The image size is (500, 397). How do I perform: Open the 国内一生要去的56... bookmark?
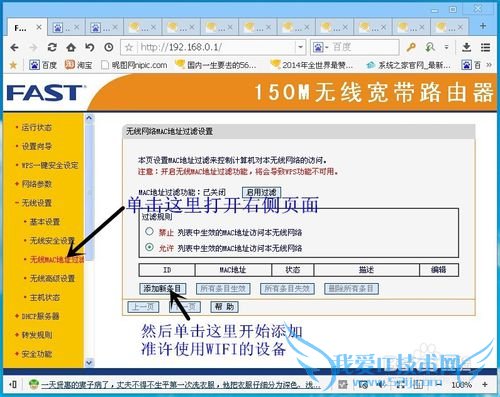click(x=216, y=65)
